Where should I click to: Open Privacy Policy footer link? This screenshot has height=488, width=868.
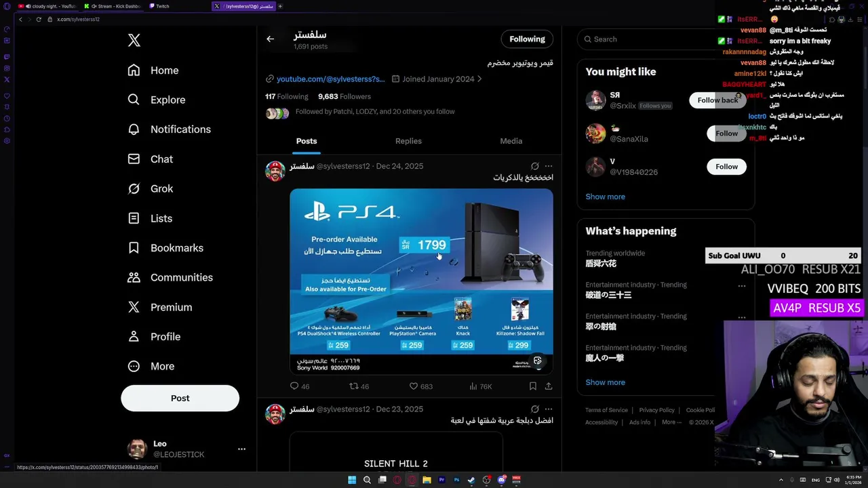click(657, 410)
